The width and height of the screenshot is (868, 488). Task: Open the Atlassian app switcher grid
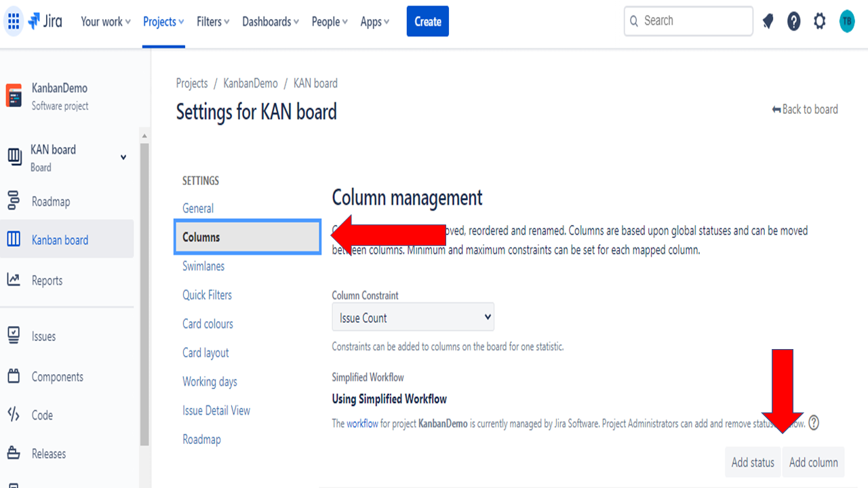pyautogui.click(x=14, y=21)
